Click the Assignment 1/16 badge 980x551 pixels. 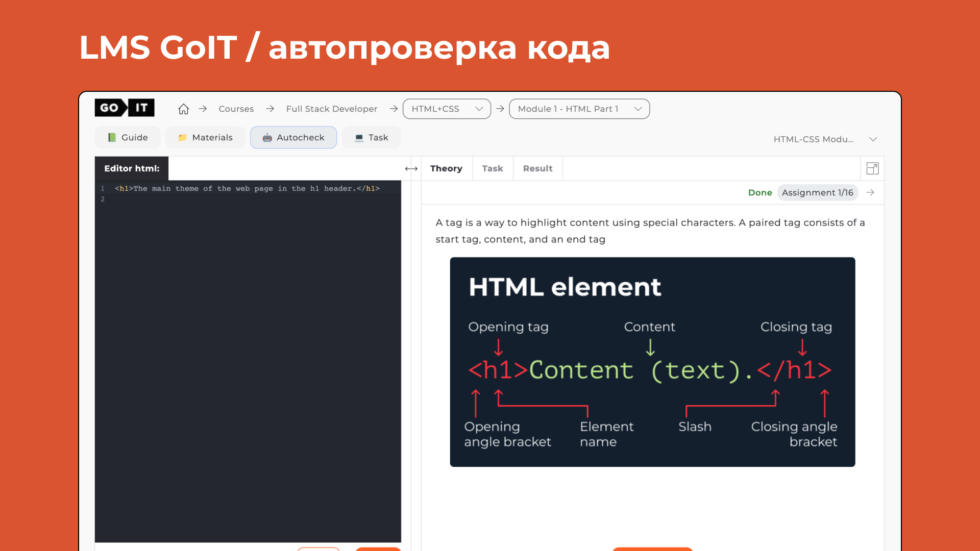click(x=817, y=192)
